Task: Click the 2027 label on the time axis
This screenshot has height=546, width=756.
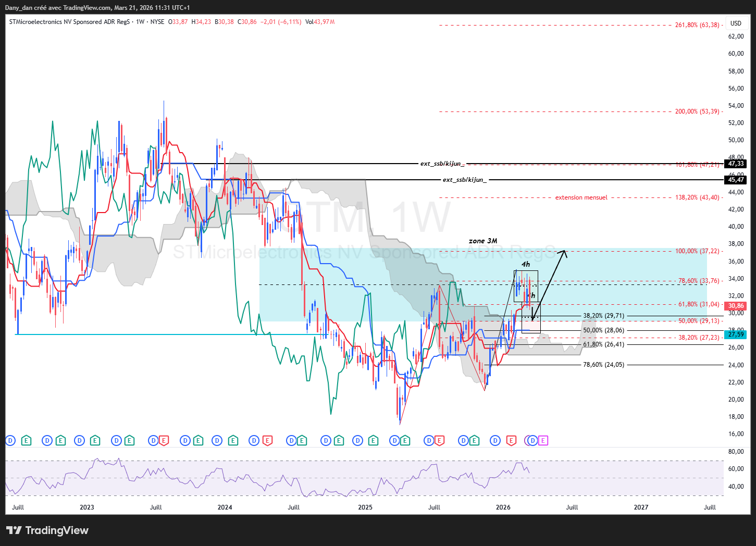Action: coord(641,507)
